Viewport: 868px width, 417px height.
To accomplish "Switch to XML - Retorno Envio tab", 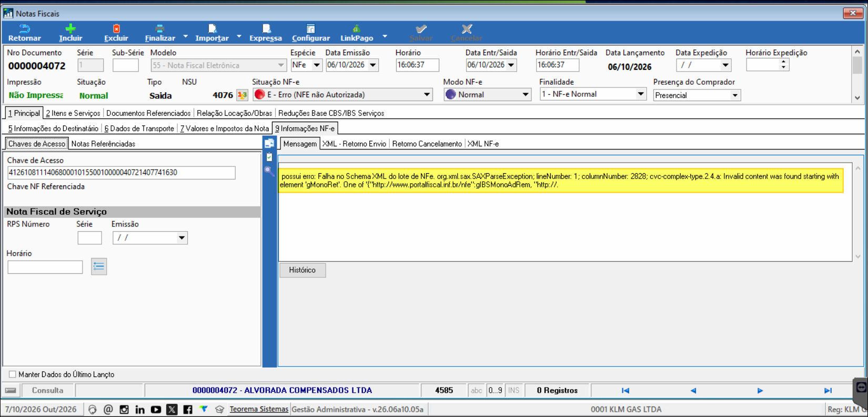I will (x=354, y=144).
